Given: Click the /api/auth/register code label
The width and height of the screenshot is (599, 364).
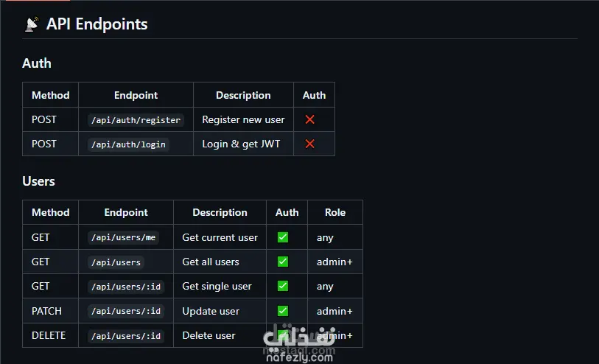Looking at the screenshot, I should pyautogui.click(x=136, y=120).
